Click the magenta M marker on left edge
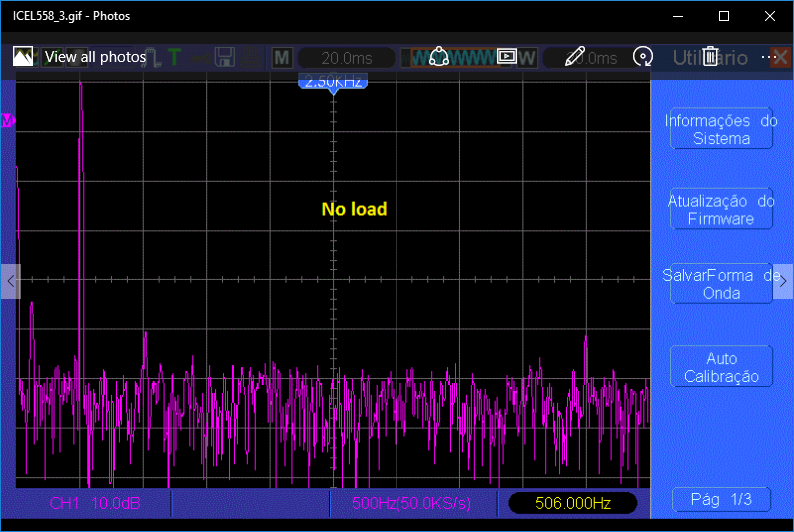Viewport: 794px width, 532px height. point(8,121)
